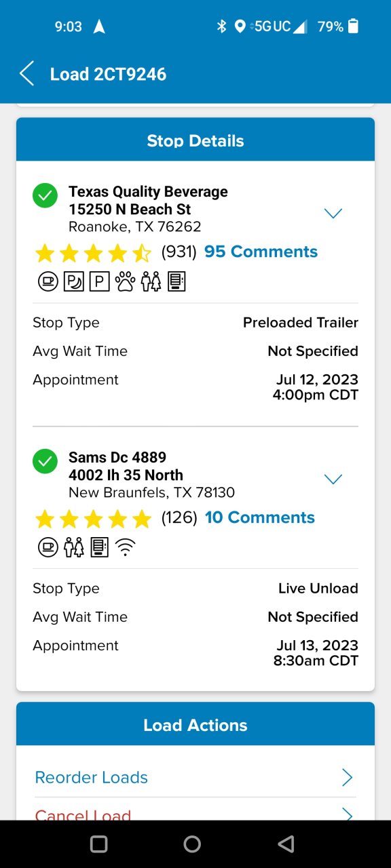Open 10 Comments link

260,517
